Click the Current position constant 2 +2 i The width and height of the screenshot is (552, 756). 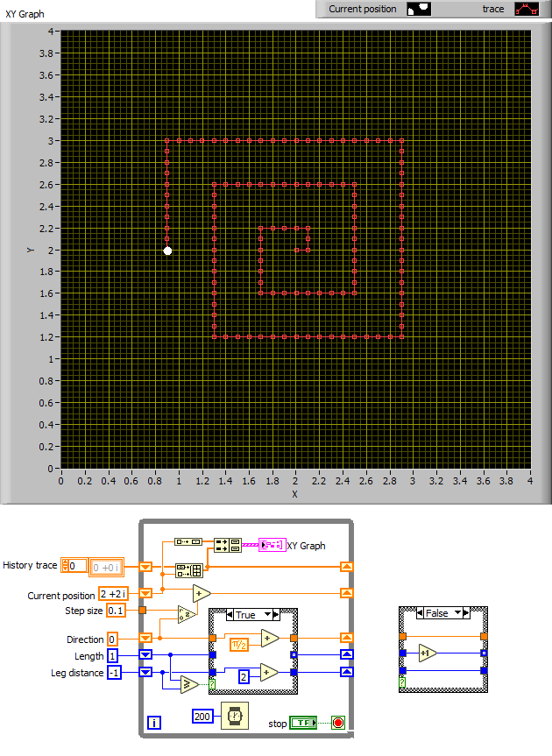113,594
